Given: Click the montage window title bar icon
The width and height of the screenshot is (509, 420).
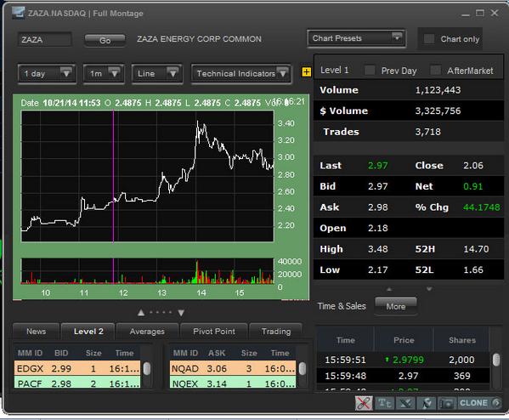Looking at the screenshot, I should coord(18,13).
